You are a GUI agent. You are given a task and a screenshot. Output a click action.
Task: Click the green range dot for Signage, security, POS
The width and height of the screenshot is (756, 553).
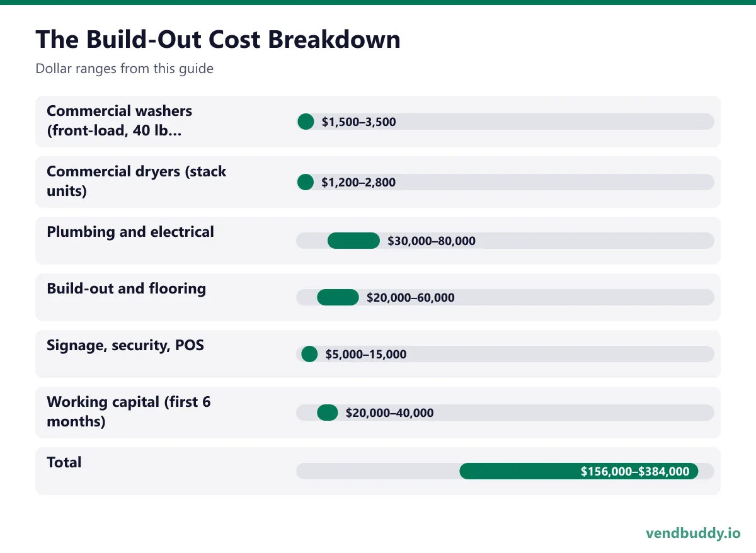point(309,354)
